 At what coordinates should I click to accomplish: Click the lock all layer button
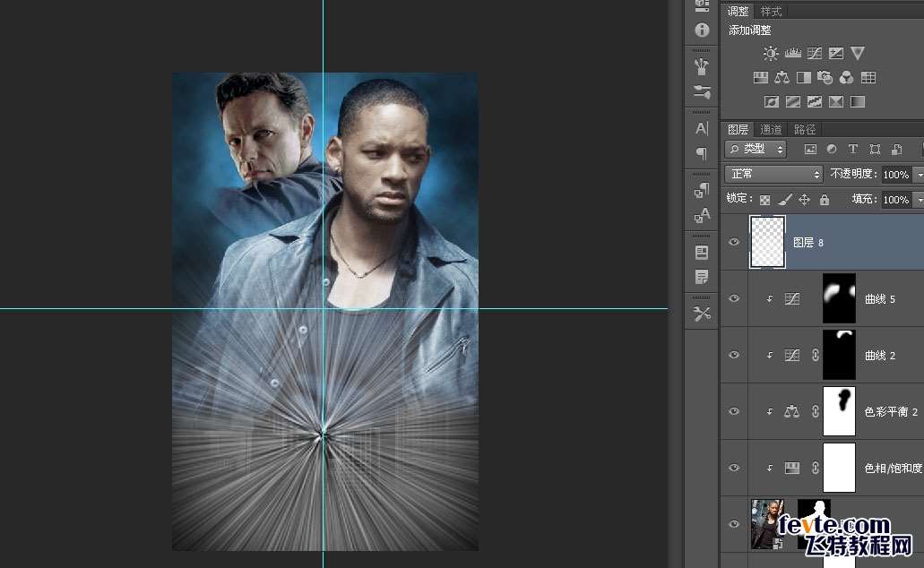(825, 200)
